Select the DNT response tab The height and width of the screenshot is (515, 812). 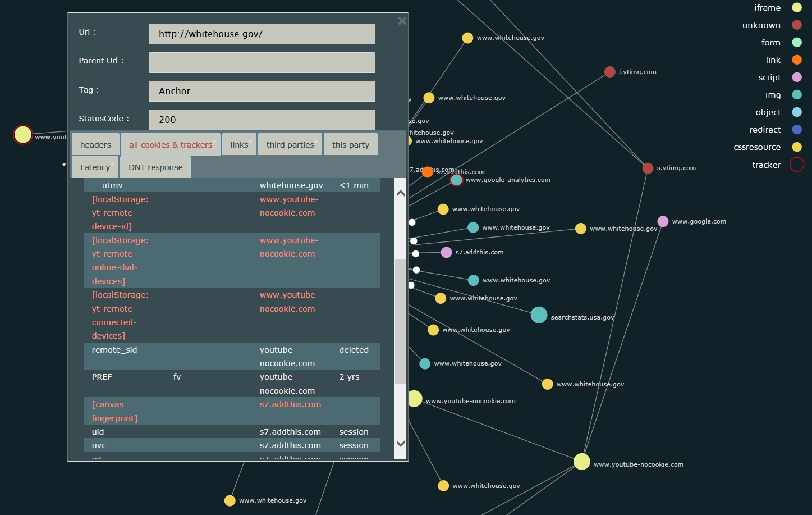[155, 167]
